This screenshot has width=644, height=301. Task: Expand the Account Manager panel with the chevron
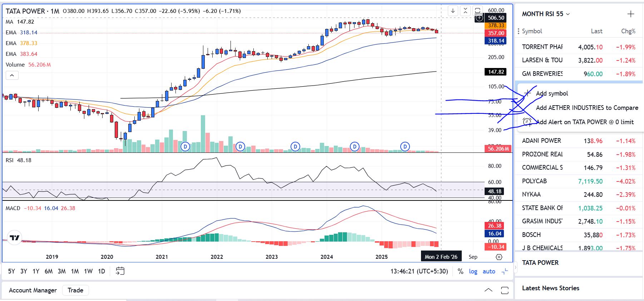tap(488, 290)
